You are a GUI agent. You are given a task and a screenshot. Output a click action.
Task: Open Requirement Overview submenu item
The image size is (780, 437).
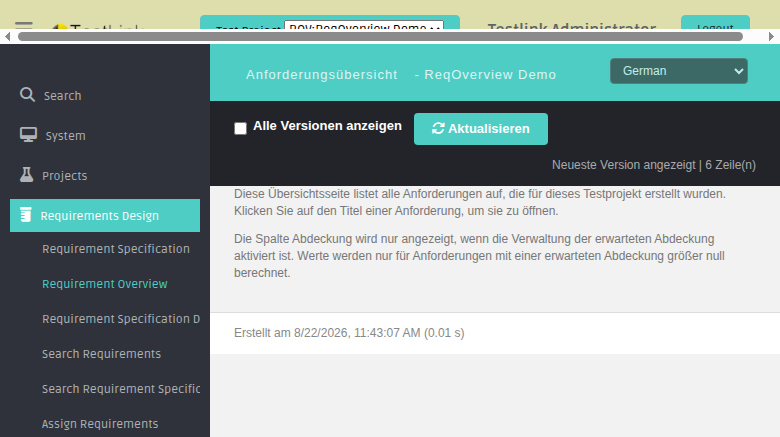[x=104, y=284]
